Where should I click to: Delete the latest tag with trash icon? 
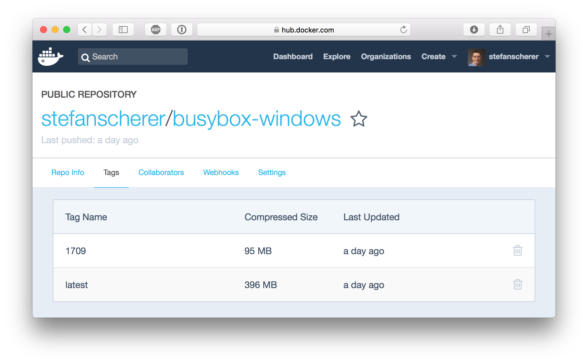click(x=517, y=284)
